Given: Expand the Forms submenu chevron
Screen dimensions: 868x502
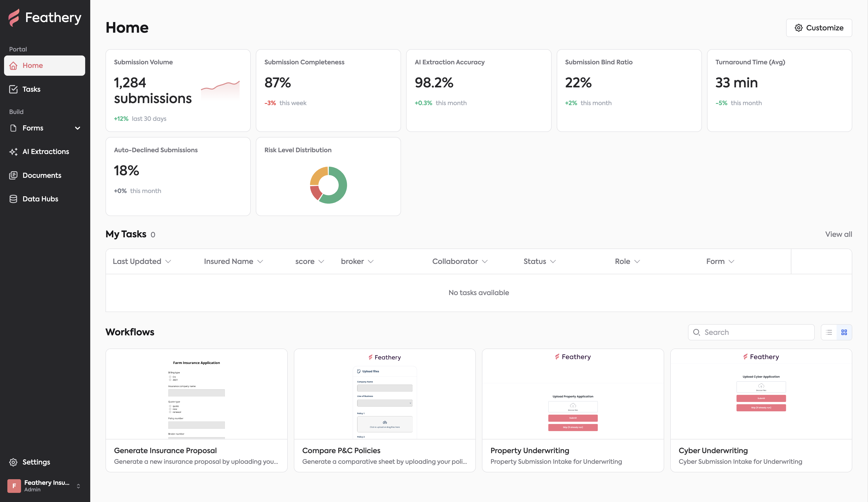Looking at the screenshot, I should coord(78,128).
